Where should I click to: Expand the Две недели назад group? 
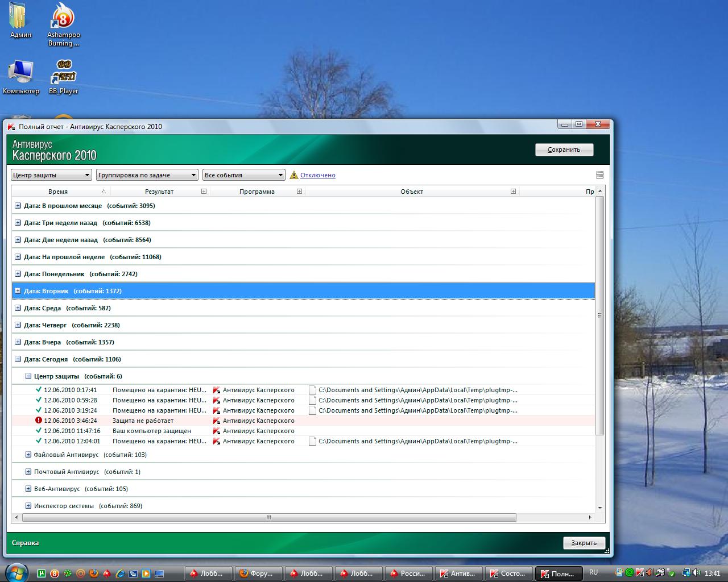click(18, 240)
